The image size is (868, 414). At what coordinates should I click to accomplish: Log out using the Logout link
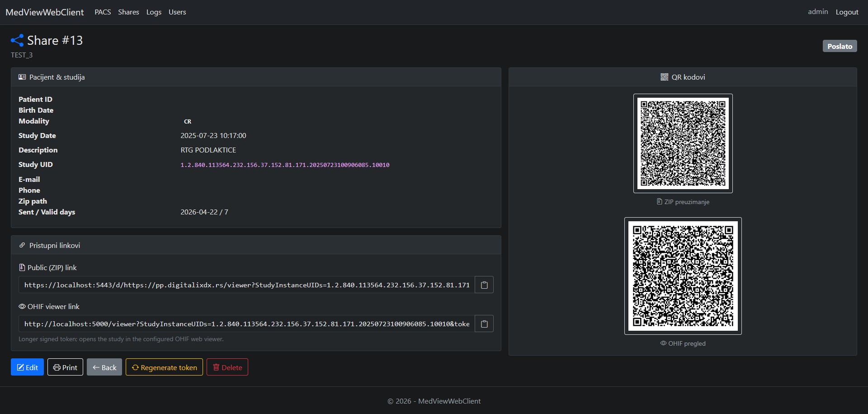[x=847, y=12]
